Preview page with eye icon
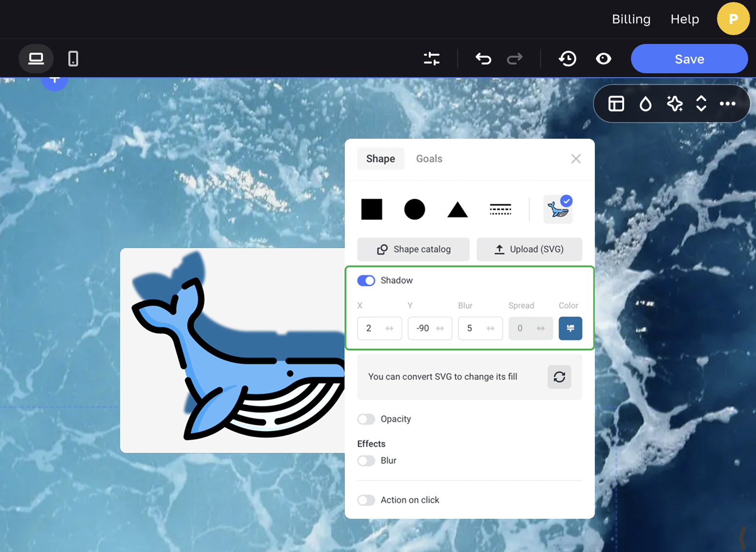Image resolution: width=756 pixels, height=552 pixels. click(x=604, y=59)
